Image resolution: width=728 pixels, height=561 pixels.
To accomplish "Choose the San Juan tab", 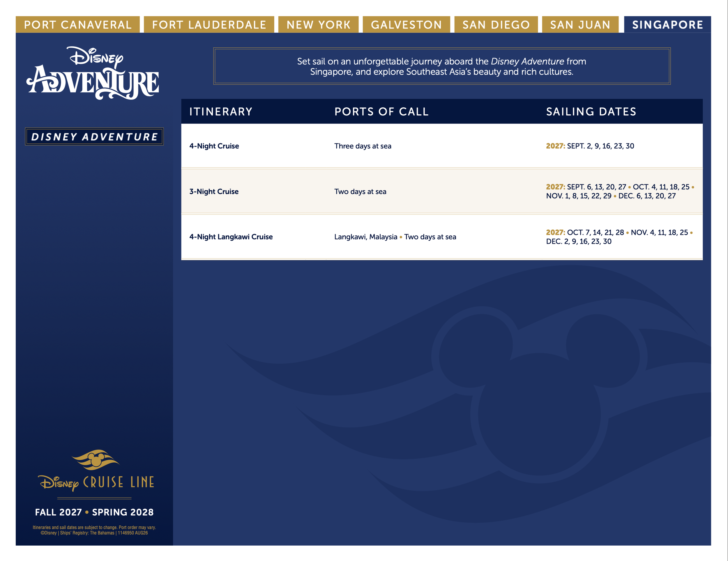I will pyautogui.click(x=580, y=25).
